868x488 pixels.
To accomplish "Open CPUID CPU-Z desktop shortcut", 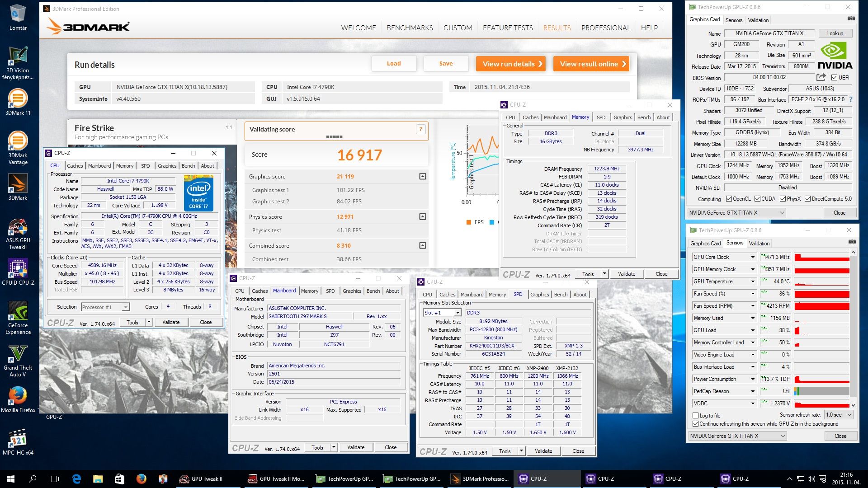I will (x=18, y=272).
